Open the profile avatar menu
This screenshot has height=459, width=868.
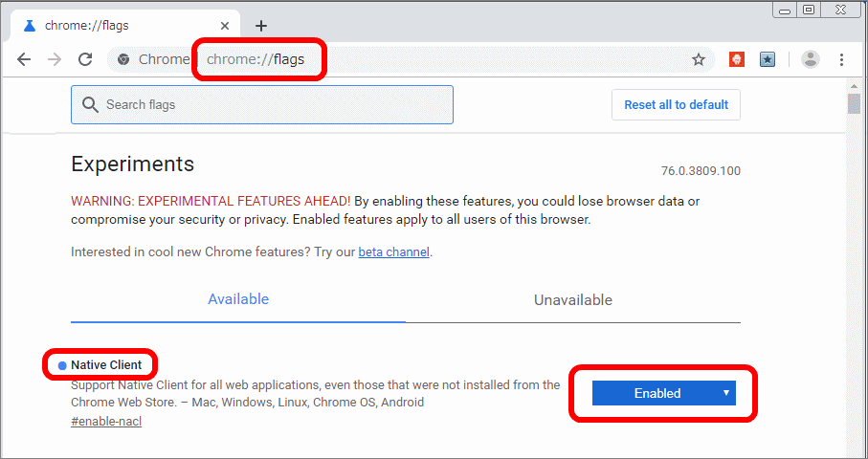(x=811, y=59)
